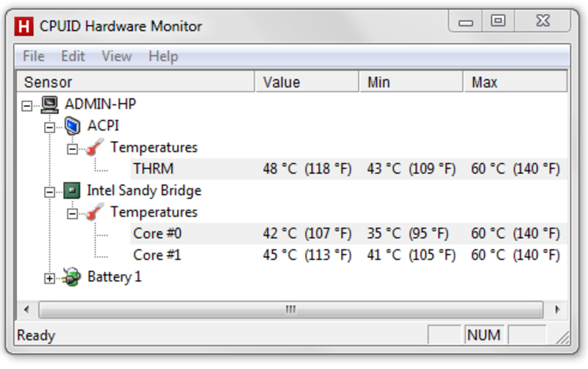Collapse the Intel Sandy Bridge node
Screen dimensions: 588x369
point(49,193)
